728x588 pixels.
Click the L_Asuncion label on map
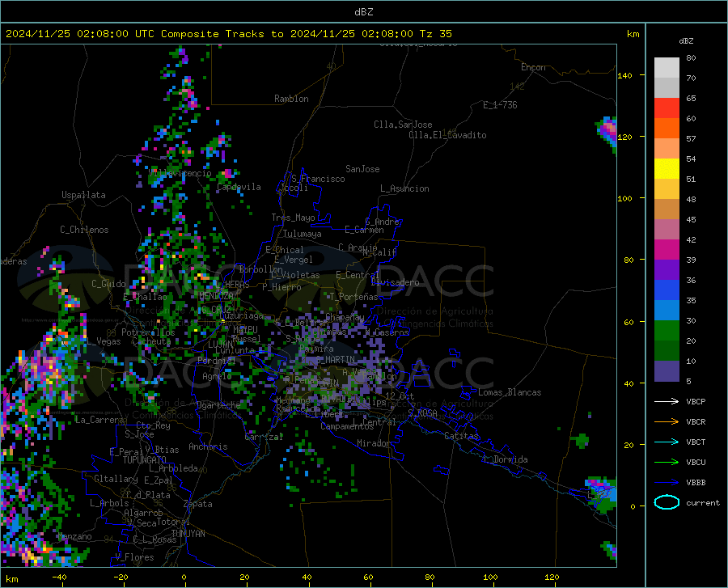404,188
